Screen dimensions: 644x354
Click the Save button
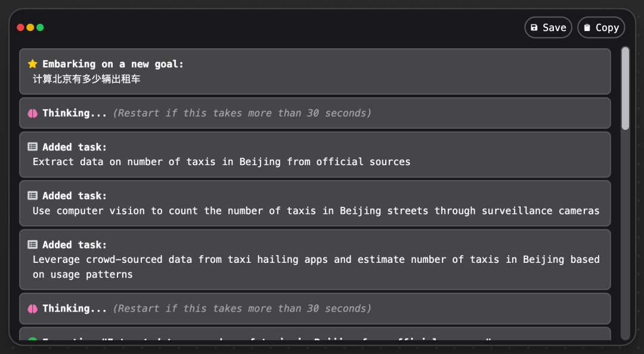(549, 27)
